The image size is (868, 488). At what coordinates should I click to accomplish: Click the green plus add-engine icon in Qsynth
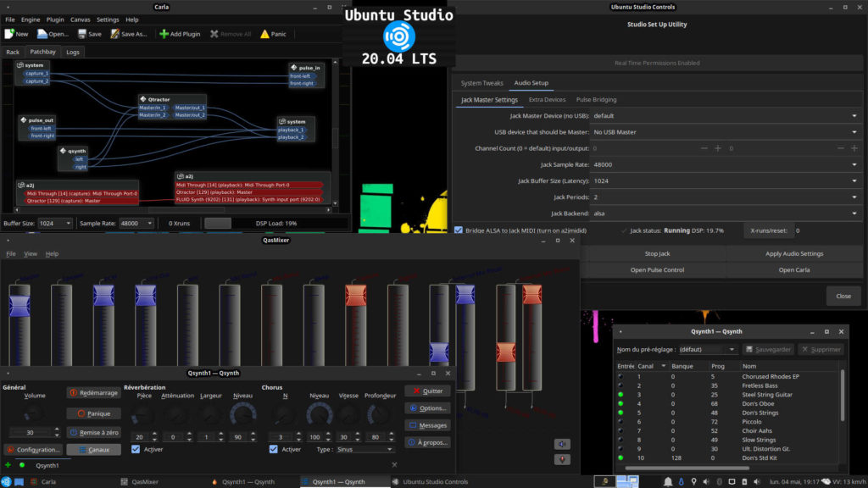[8, 464]
